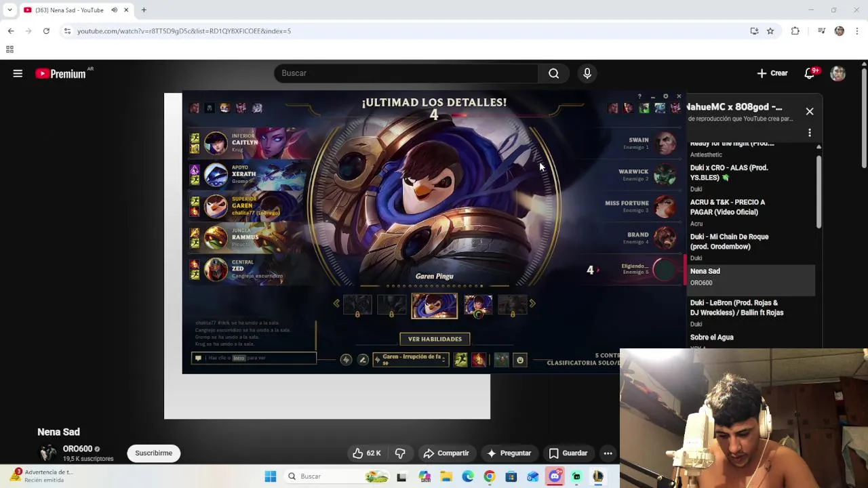Screen dimensions: 868x488
Task: Open the browser extensions puzzle icon
Action: [795, 31]
